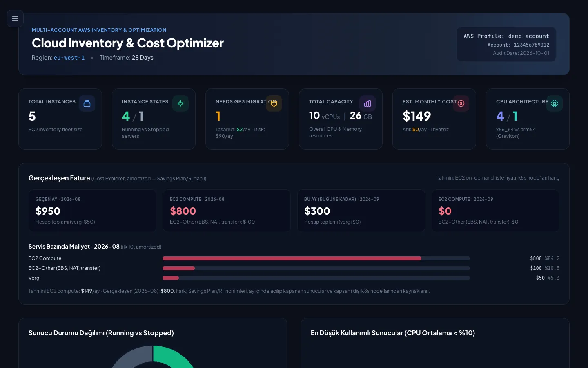This screenshot has width=588, height=368.
Task: Click the 26 GB memory value
Action: 361,116
